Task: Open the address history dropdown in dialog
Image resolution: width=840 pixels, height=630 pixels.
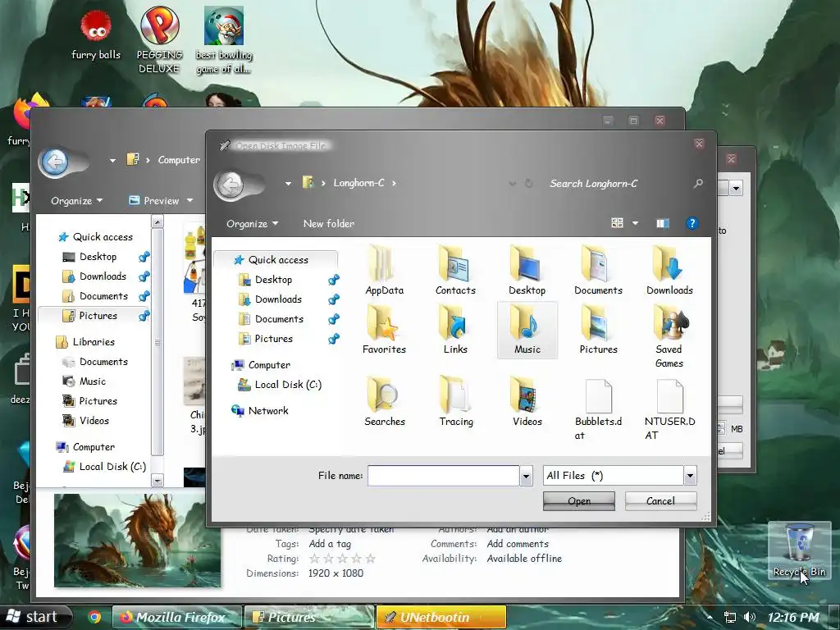Action: point(512,183)
